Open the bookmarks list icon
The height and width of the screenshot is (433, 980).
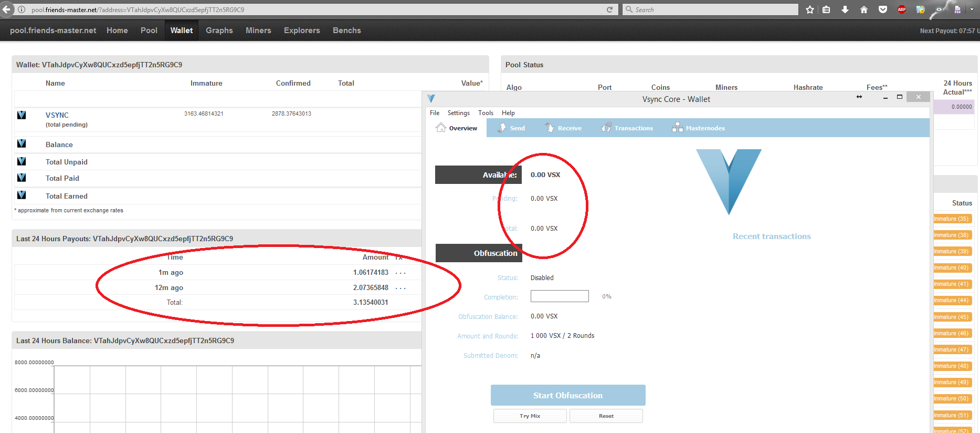tap(826, 9)
